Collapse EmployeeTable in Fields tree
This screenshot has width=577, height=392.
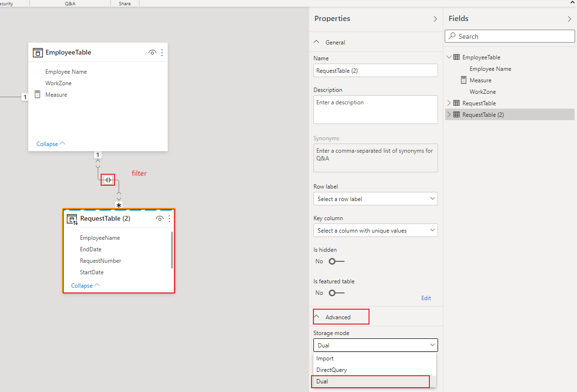click(449, 57)
